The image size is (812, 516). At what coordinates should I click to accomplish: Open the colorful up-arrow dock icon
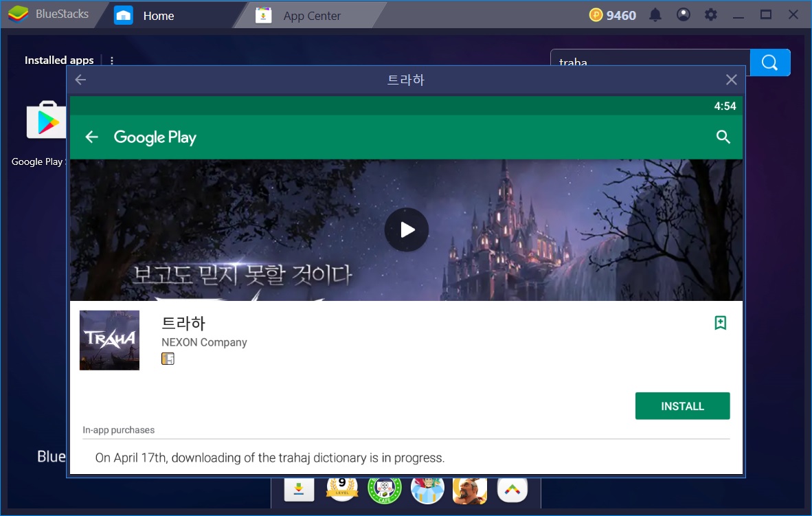click(x=512, y=490)
